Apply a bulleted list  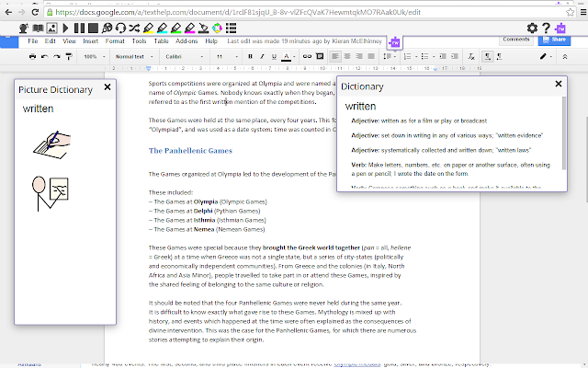point(424,57)
